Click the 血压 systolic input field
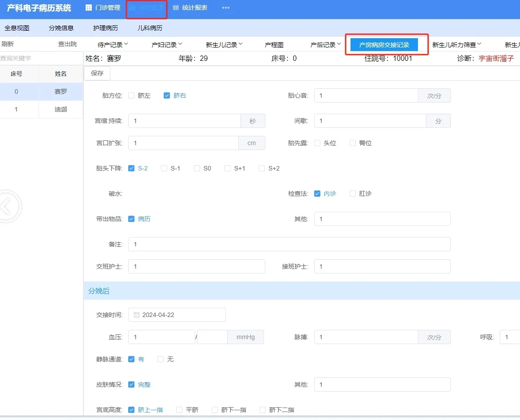The image size is (520, 420). click(162, 337)
